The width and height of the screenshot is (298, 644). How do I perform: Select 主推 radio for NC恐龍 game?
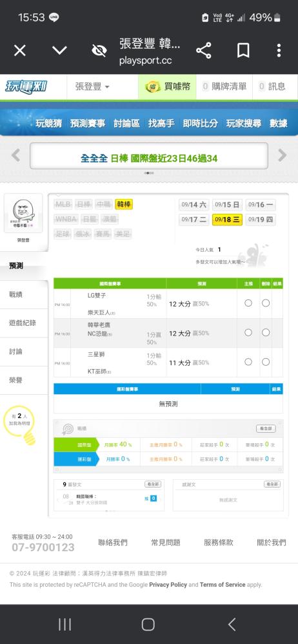pos(248,332)
